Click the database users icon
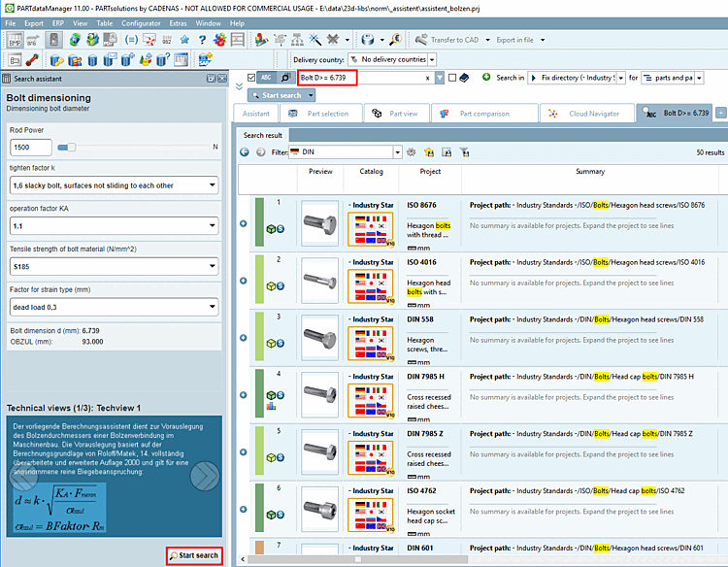The image size is (728, 567). click(x=75, y=60)
